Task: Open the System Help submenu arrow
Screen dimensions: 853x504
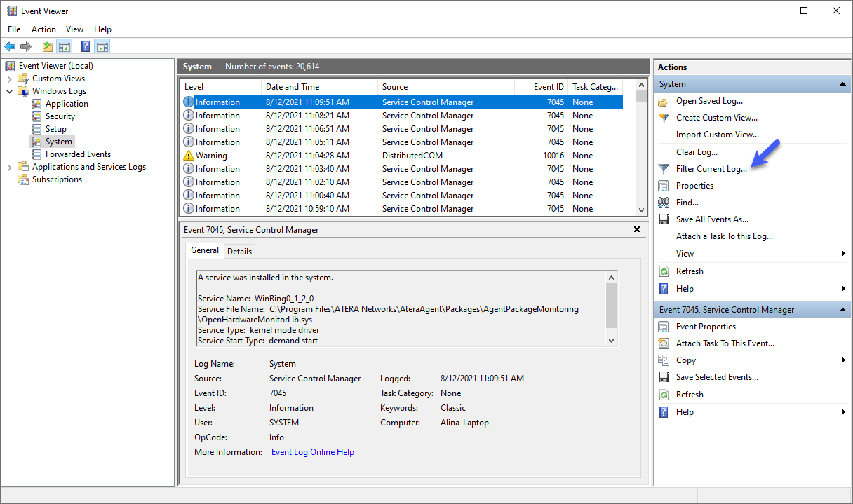Action: [x=843, y=289]
